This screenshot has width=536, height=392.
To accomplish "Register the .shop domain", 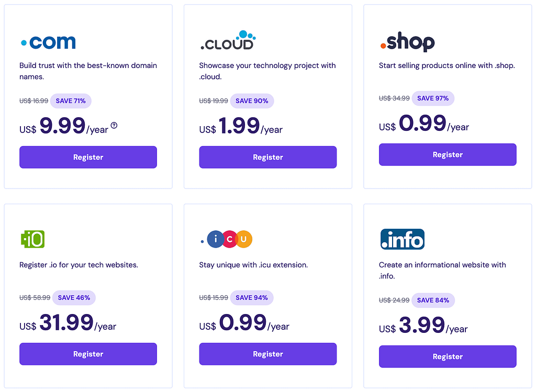I will 448,154.
